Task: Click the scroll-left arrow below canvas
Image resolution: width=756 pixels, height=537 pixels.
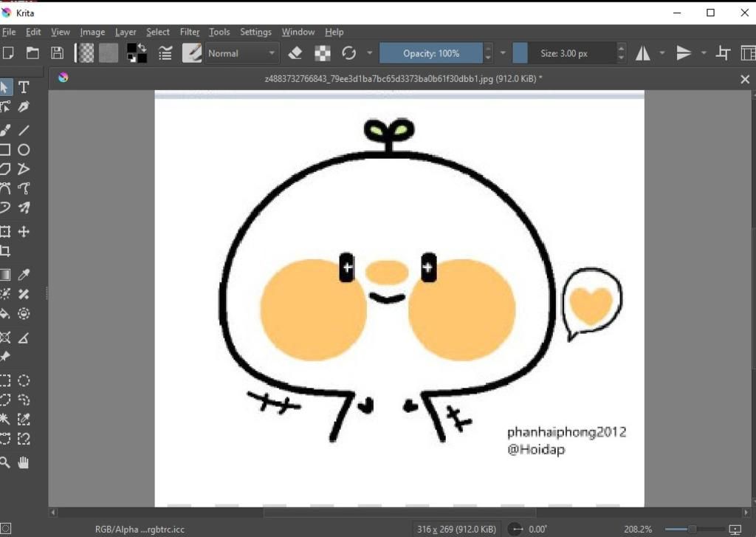Action: coord(53,513)
